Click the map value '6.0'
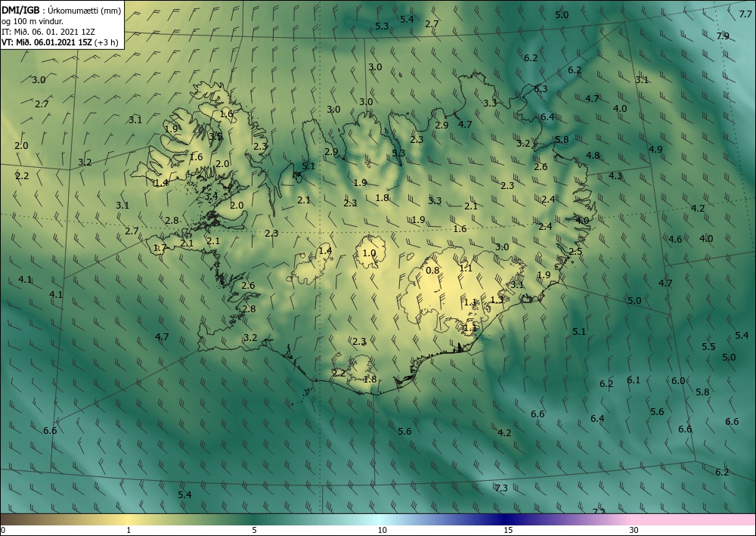Screen dimensions: 756x536 [x=678, y=381]
